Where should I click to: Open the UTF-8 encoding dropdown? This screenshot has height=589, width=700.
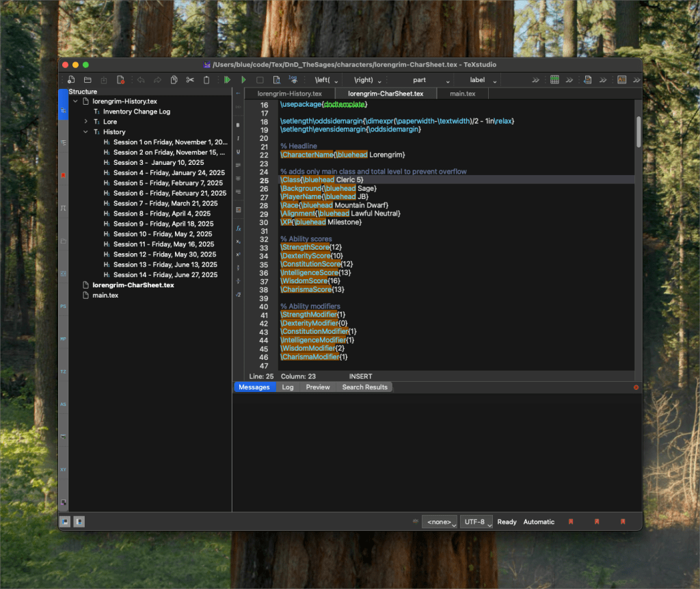click(x=477, y=522)
